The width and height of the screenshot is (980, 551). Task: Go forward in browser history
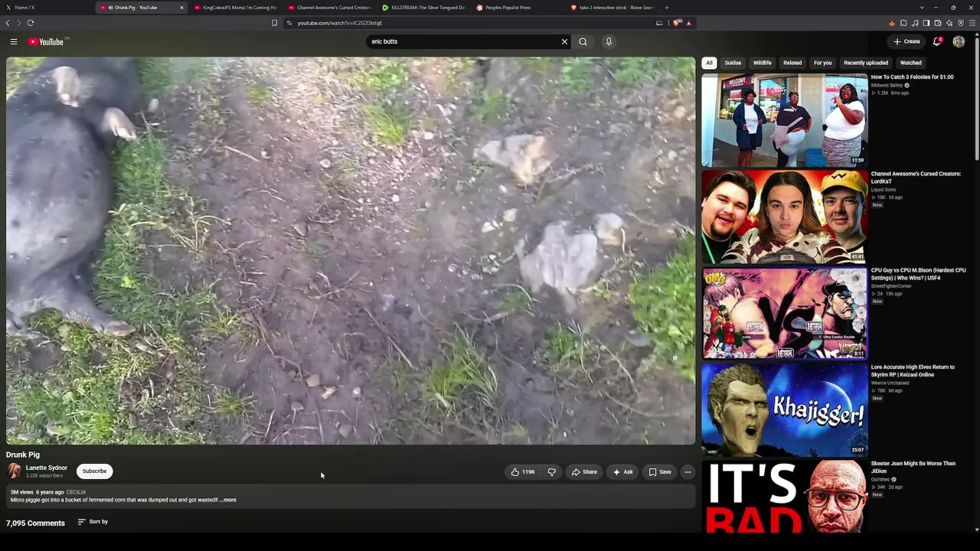coord(19,23)
